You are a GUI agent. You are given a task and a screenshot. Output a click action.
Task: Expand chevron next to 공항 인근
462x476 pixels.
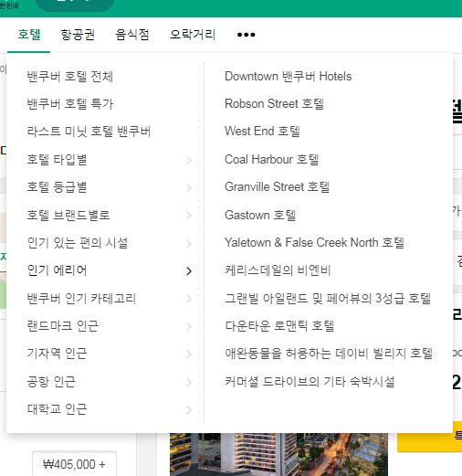pyautogui.click(x=189, y=382)
